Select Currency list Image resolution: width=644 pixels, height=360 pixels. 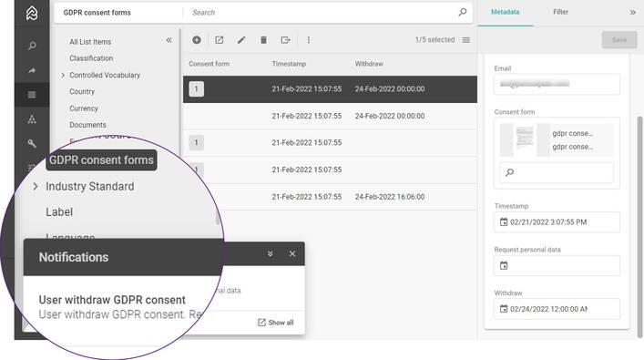(x=84, y=108)
